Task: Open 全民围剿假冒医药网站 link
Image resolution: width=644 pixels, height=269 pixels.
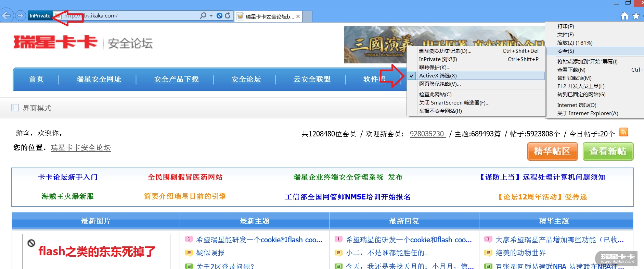Action: (185, 177)
